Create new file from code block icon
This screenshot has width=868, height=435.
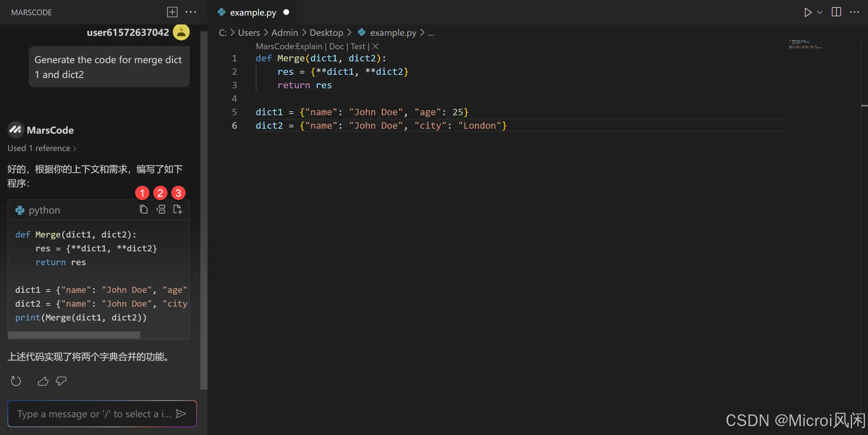(178, 210)
